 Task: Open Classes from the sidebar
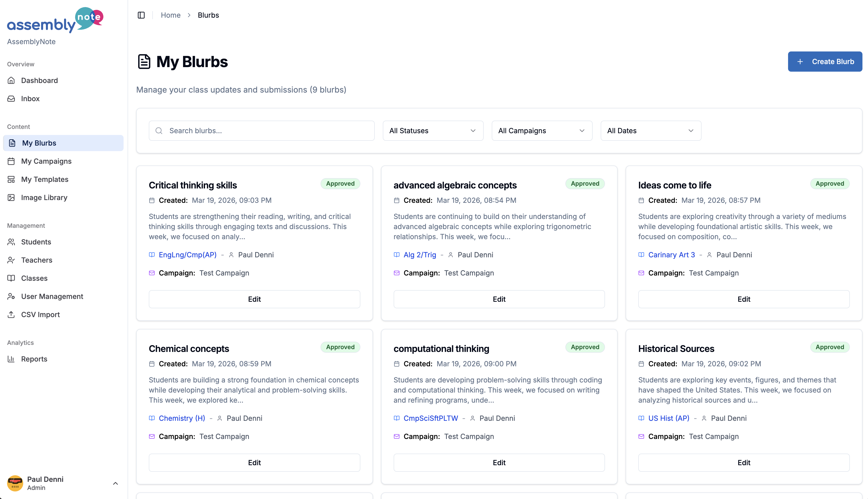pyautogui.click(x=34, y=278)
